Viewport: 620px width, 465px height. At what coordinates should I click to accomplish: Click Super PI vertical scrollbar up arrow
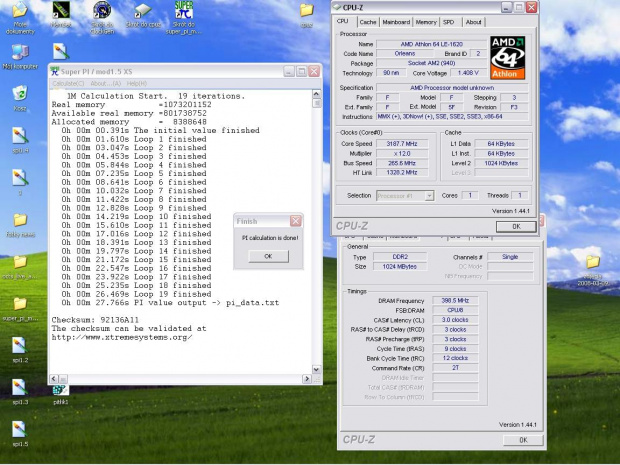click(316, 94)
